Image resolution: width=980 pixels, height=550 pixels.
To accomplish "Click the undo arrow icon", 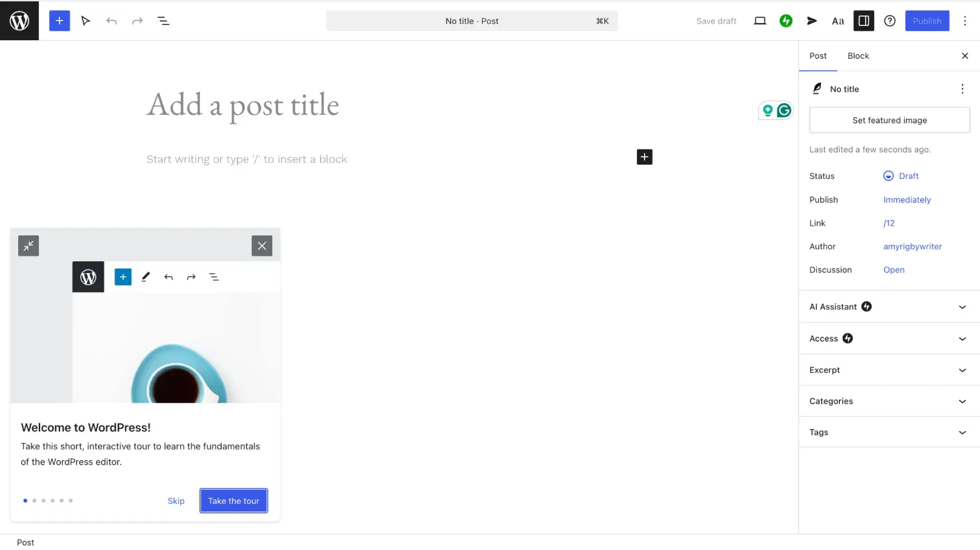I will [112, 20].
